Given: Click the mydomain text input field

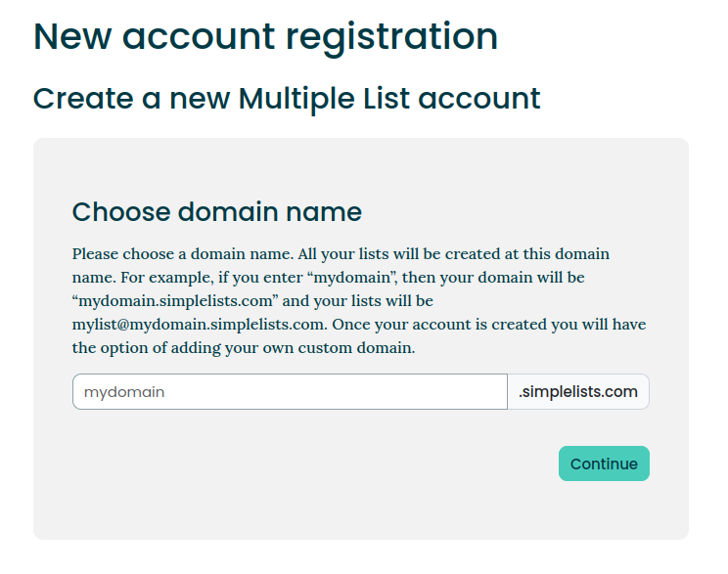Looking at the screenshot, I should point(290,392).
